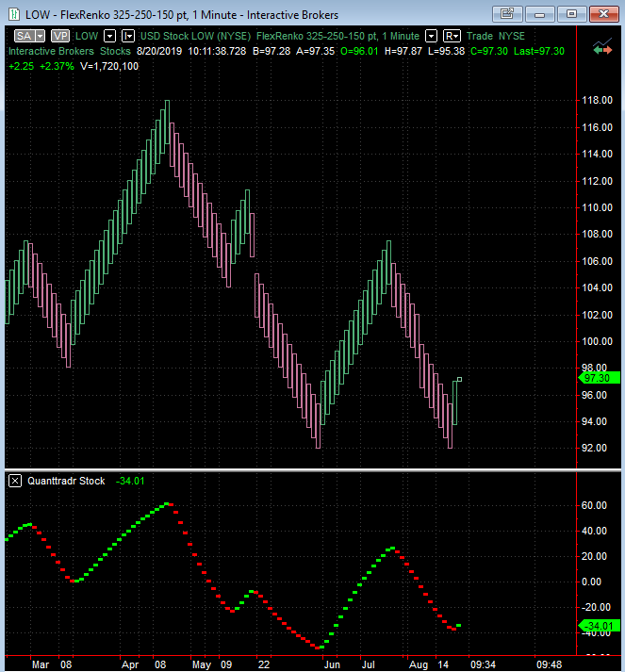Viewport: 625px width, 672px height.
Task: Click the -34.01 value beside Quanttradr Stock
Action: point(130,481)
